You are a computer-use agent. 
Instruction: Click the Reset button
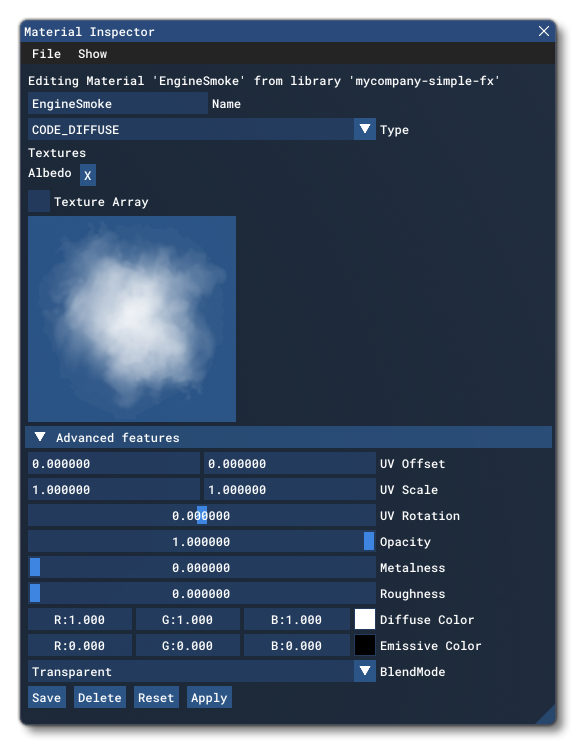pos(156,697)
